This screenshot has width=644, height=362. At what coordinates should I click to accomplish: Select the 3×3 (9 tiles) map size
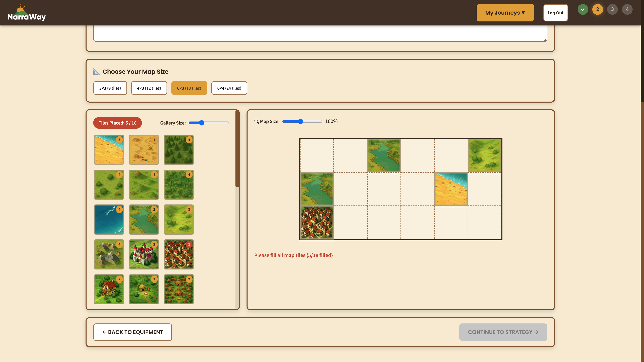[x=110, y=88]
